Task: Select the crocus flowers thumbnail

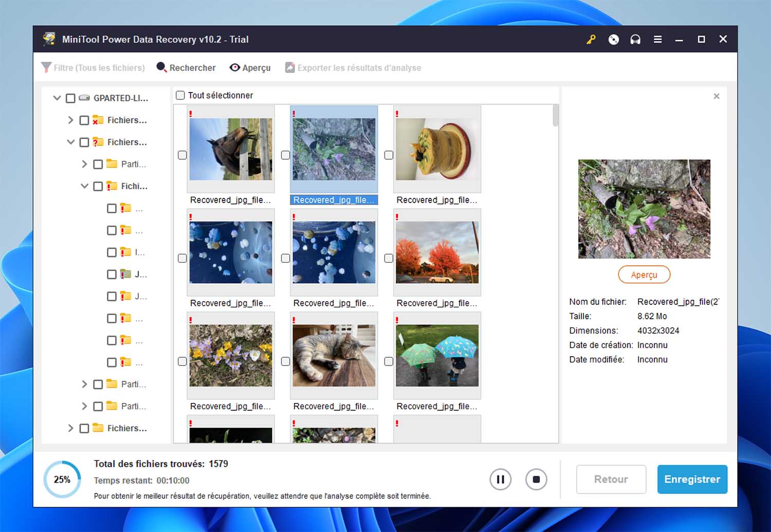Action: point(231,356)
